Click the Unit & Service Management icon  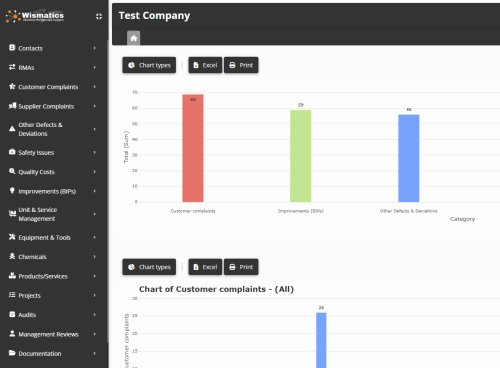(x=12, y=214)
